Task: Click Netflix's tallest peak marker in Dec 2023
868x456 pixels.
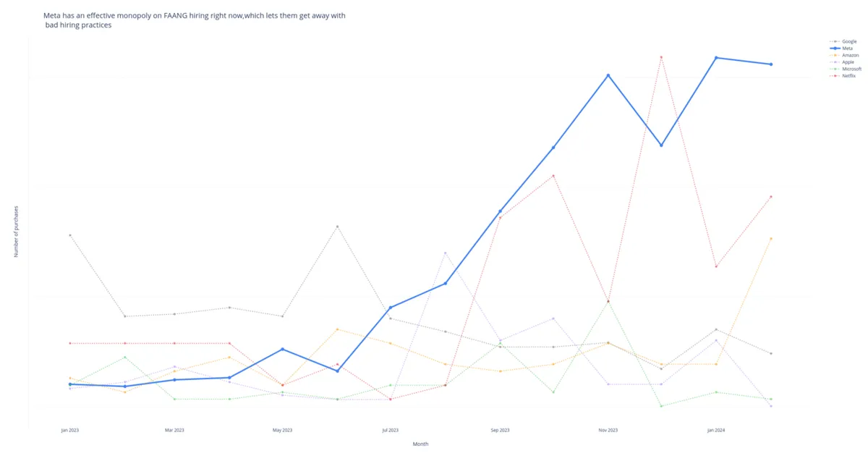Action: point(661,57)
